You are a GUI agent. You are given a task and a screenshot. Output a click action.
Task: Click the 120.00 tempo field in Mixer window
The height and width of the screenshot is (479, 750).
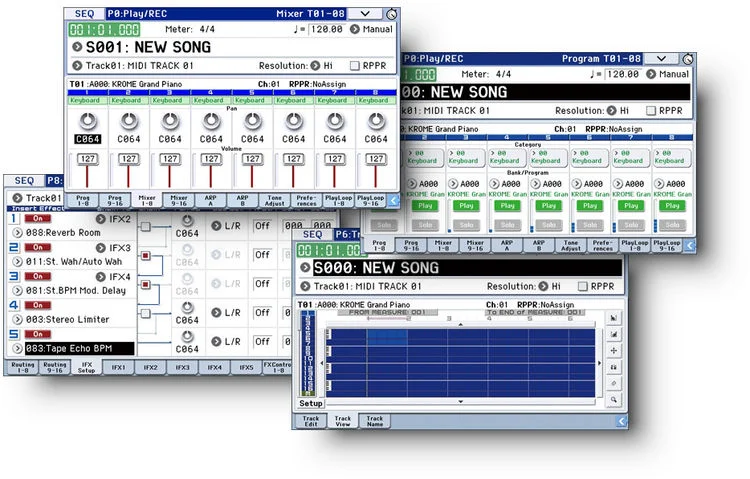[327, 29]
